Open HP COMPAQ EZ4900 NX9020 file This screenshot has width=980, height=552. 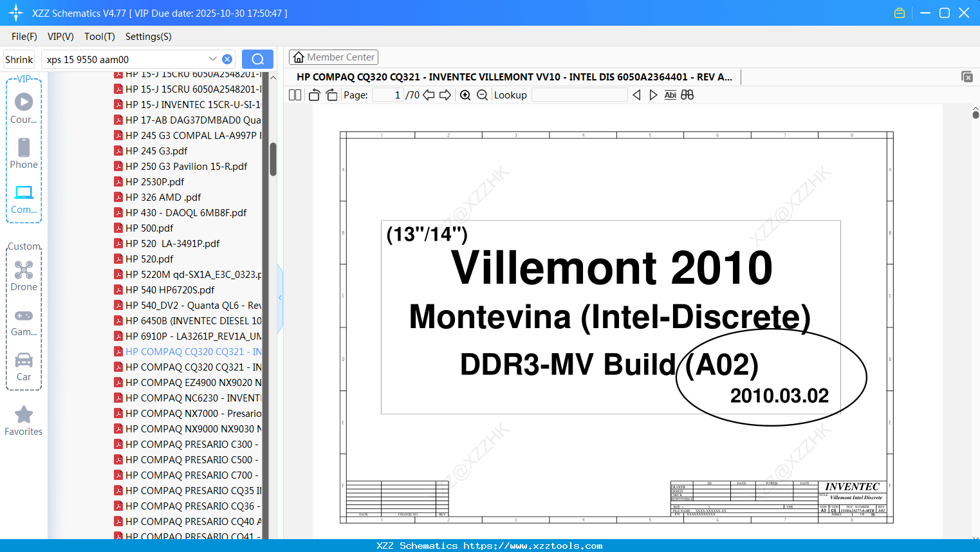pos(187,382)
